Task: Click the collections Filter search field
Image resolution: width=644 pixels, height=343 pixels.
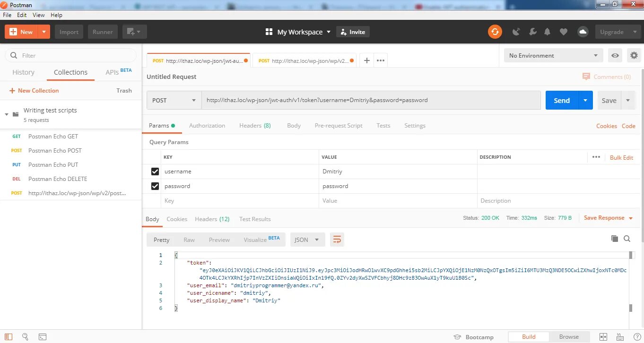Action: 71,55
